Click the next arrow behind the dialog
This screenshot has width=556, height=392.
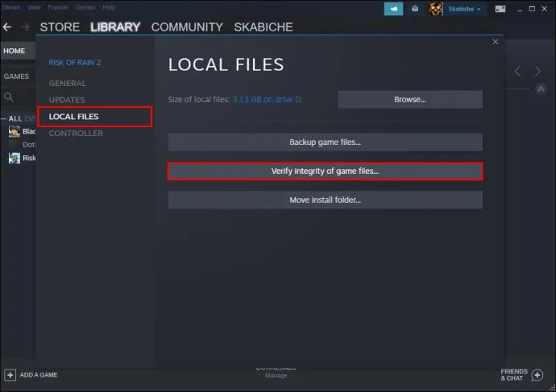pyautogui.click(x=537, y=71)
